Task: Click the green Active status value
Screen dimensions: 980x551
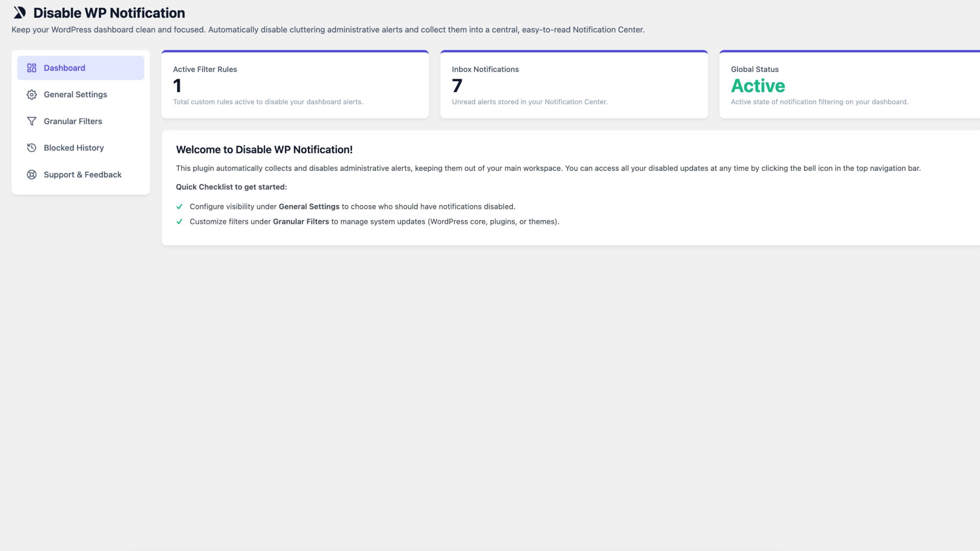Action: 758,85
